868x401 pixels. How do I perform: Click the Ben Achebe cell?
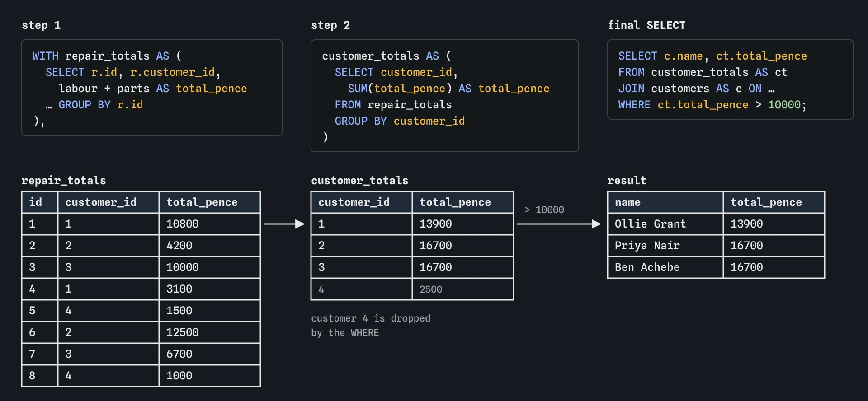665,267
